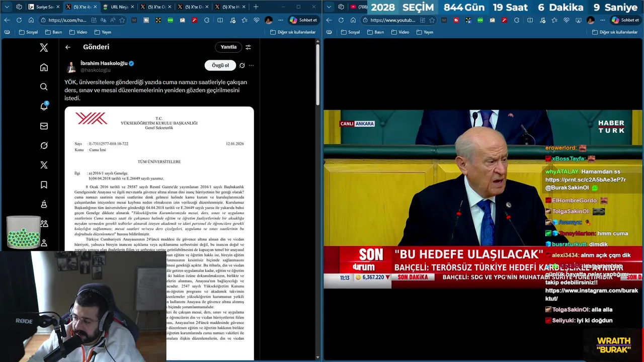644x362 pixels.
Task: Open @haskologlu handle link
Action: click(x=95, y=70)
